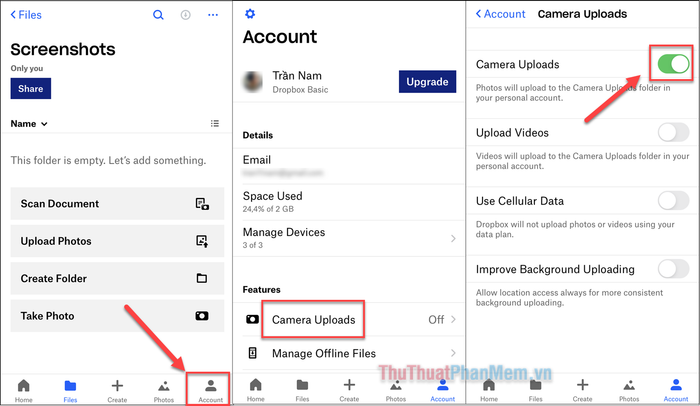Open the Name sort dropdown

(29, 124)
